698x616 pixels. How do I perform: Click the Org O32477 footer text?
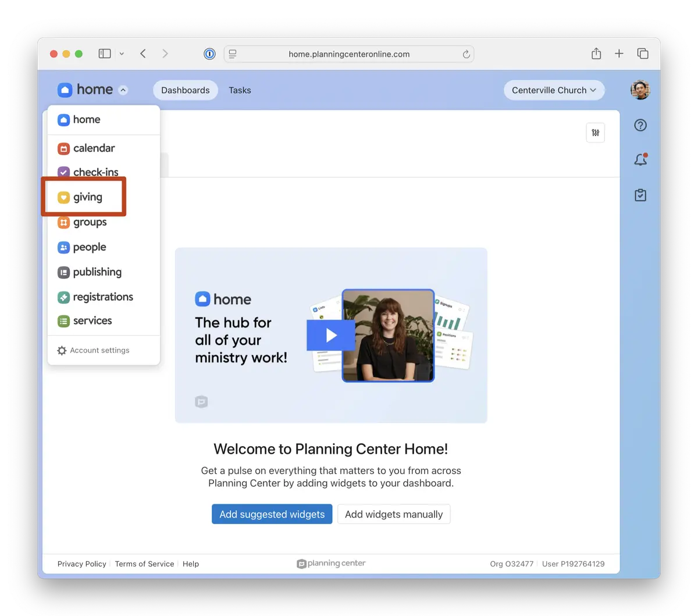512,564
